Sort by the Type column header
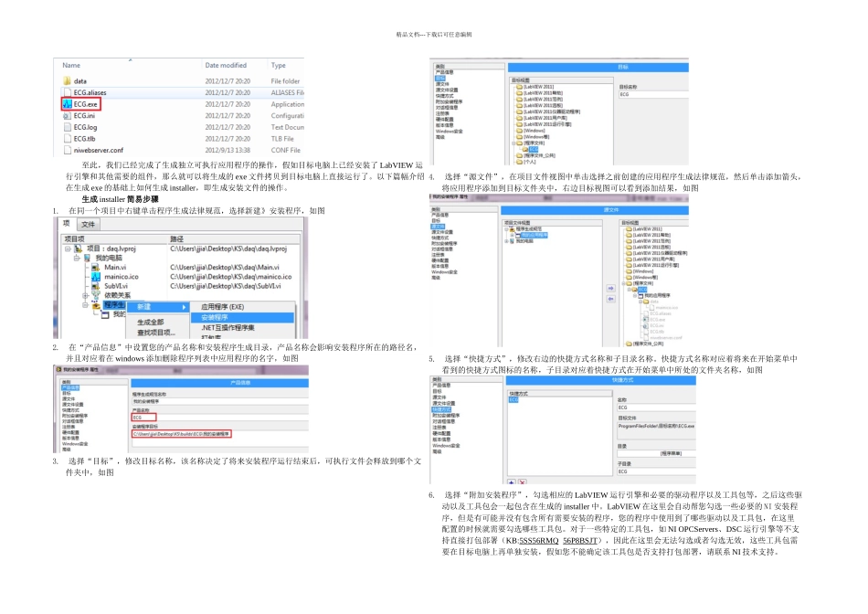 pyautogui.click(x=279, y=66)
